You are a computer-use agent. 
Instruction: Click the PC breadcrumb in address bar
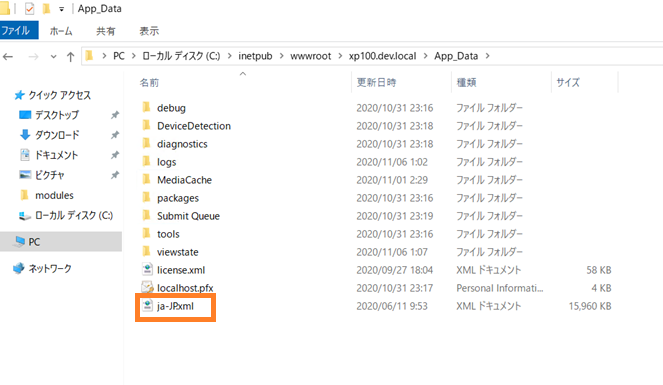coord(119,56)
